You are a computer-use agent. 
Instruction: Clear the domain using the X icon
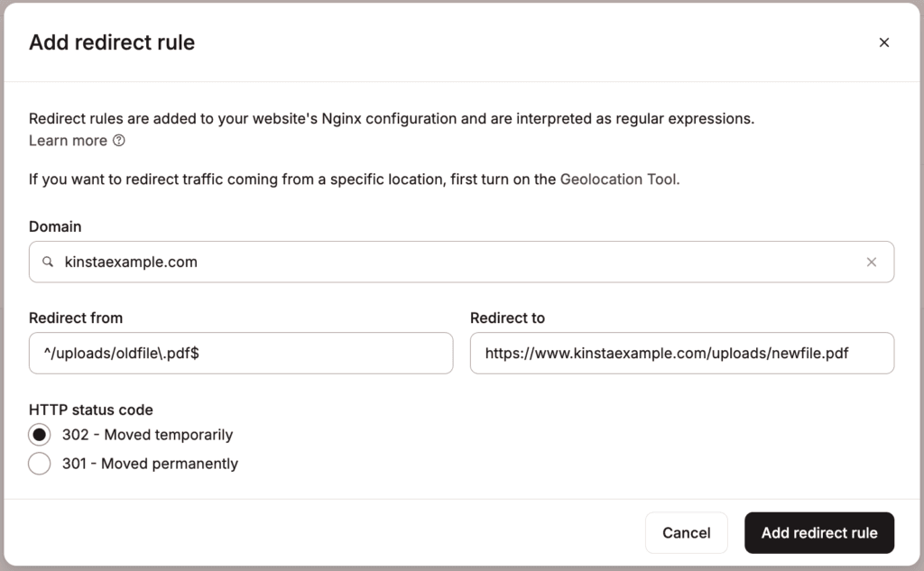pyautogui.click(x=872, y=262)
